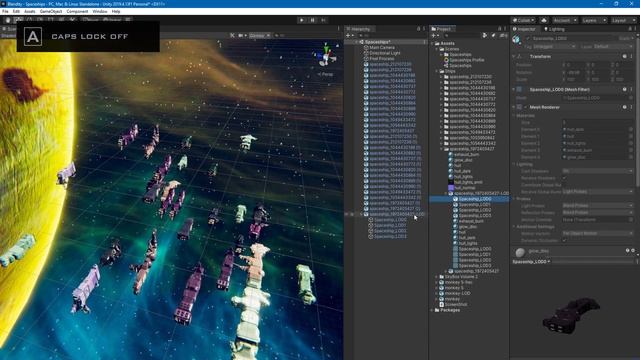The height and width of the screenshot is (360, 640).
Task: Toggle visibility of spaceship_1972405427_LOD in Hierarchy
Action: click(347, 214)
